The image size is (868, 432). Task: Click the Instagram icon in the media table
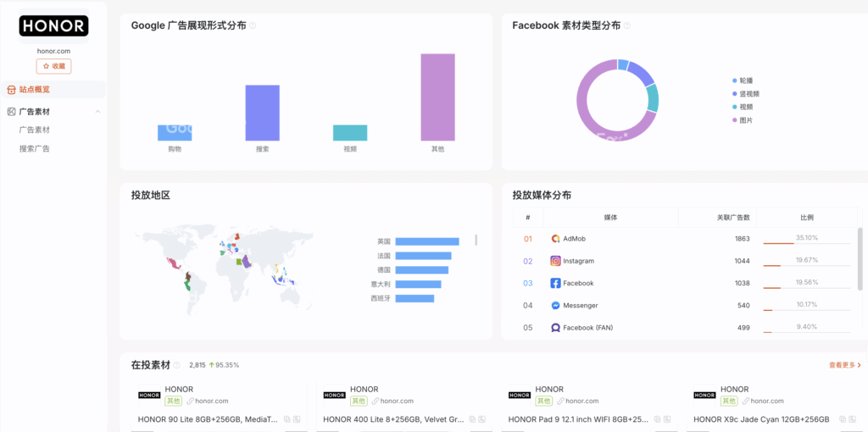556,261
